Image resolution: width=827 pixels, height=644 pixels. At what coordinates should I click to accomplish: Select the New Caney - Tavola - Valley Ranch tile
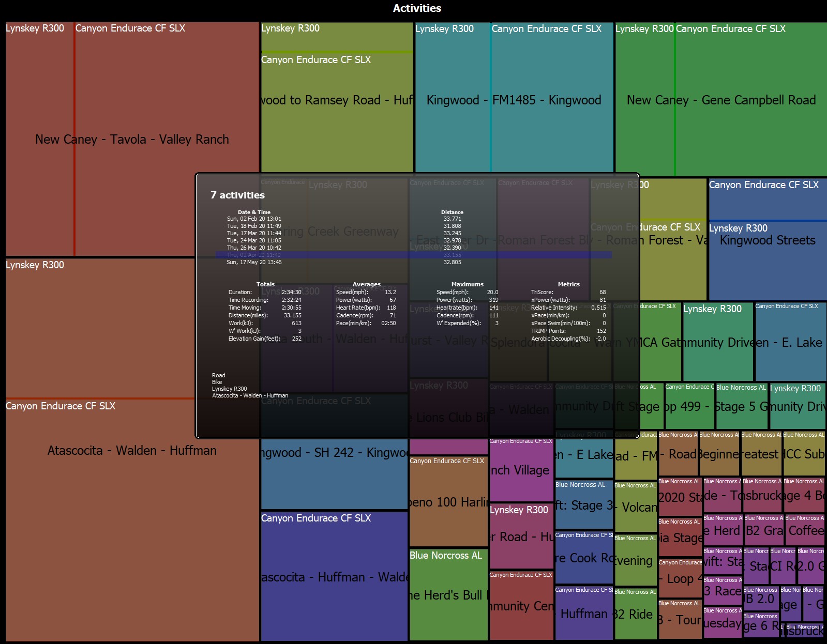132,140
